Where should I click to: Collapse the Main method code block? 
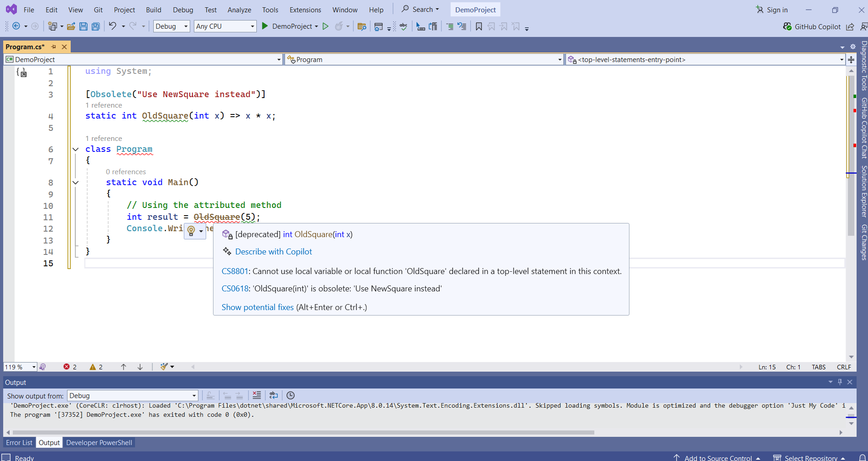click(x=75, y=182)
